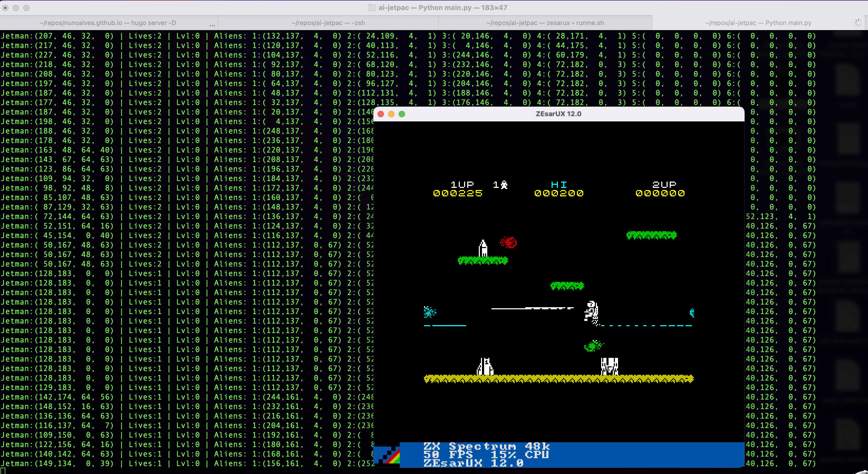Click the 1UP score 000225
Viewport: 868px width, 474px height.
pyautogui.click(x=457, y=193)
